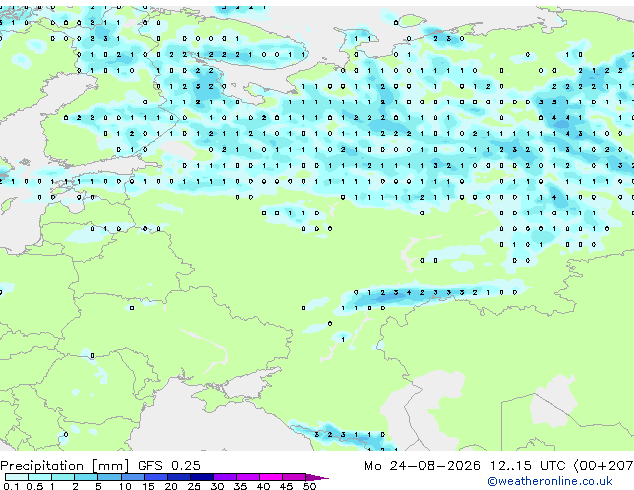Click the '25' legend scale label

click(194, 486)
